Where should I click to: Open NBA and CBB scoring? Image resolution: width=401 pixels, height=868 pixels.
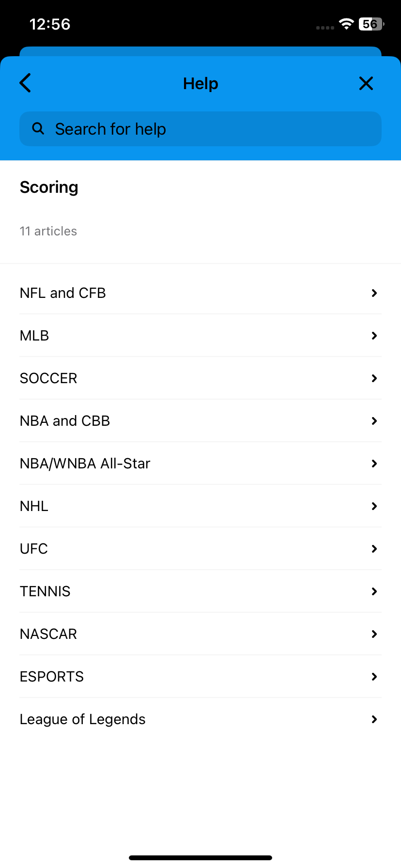(200, 421)
